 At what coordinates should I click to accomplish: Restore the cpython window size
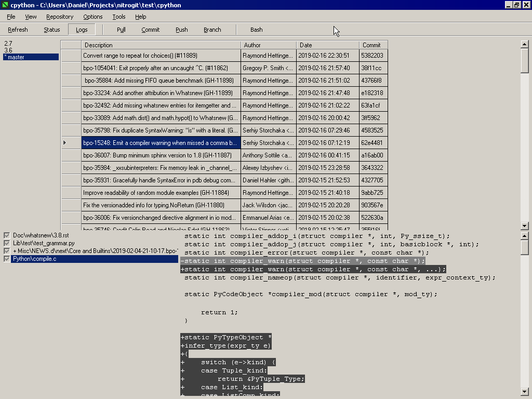(x=516, y=5)
